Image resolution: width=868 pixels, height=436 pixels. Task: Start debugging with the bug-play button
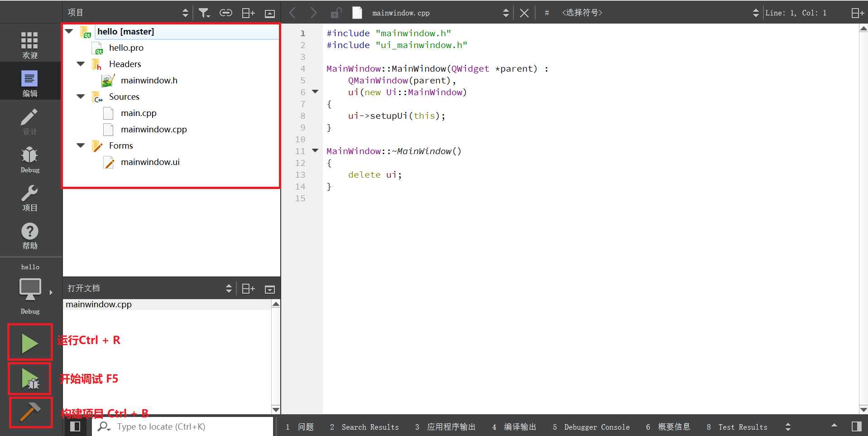click(30, 379)
